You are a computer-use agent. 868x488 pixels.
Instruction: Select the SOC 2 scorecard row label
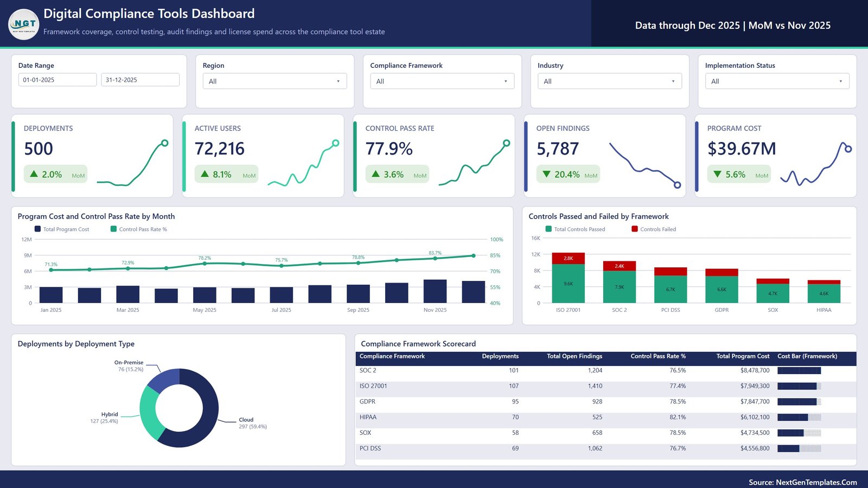coord(368,370)
